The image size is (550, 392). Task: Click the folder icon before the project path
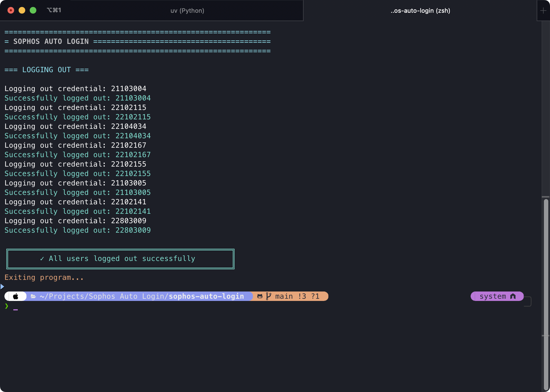point(33,296)
